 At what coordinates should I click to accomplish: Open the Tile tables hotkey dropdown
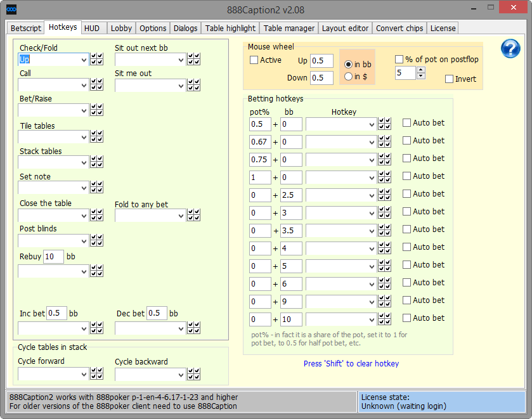[84, 137]
